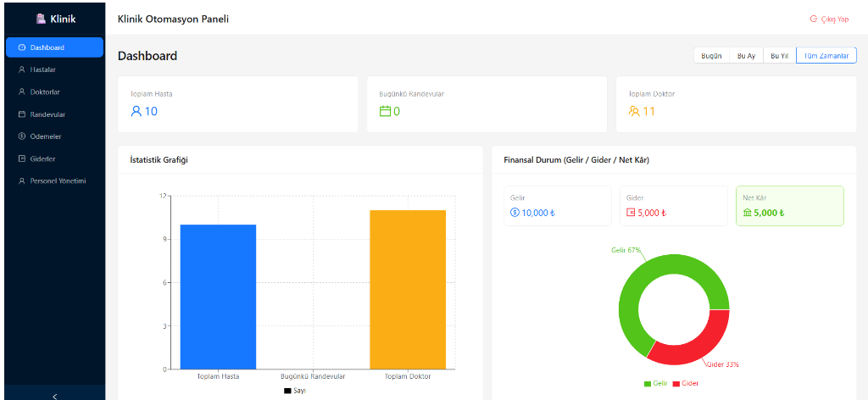The image size is (868, 400).
Task: Select the Bu Ay time filter
Action: (746, 56)
